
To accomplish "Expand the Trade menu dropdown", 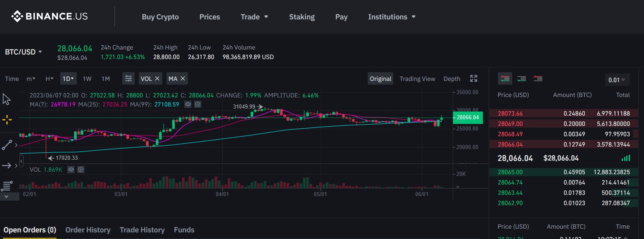I will [254, 17].
